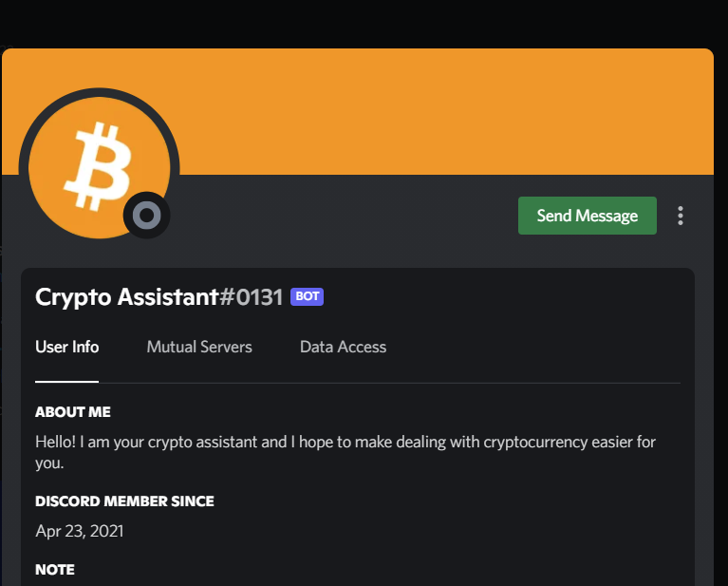
Task: Click the offline status indicator on avatar
Action: coord(147,217)
